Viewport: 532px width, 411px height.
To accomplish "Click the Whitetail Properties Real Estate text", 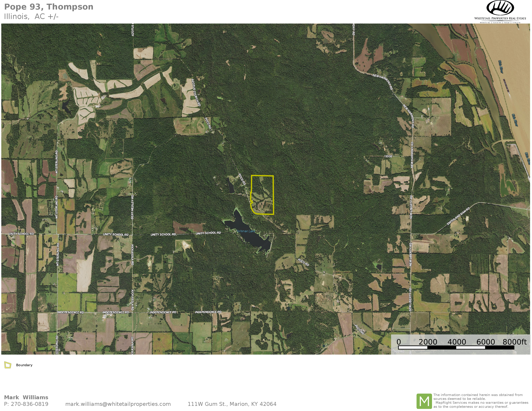I will tap(500, 18).
